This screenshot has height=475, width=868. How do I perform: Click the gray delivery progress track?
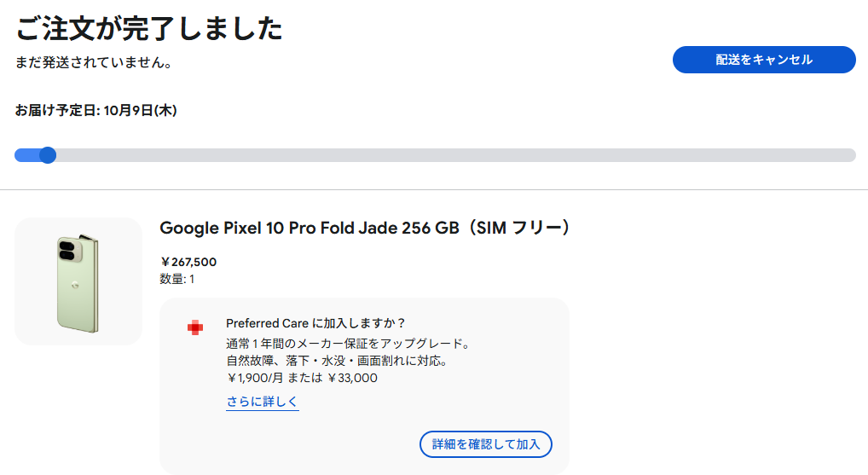(452, 155)
